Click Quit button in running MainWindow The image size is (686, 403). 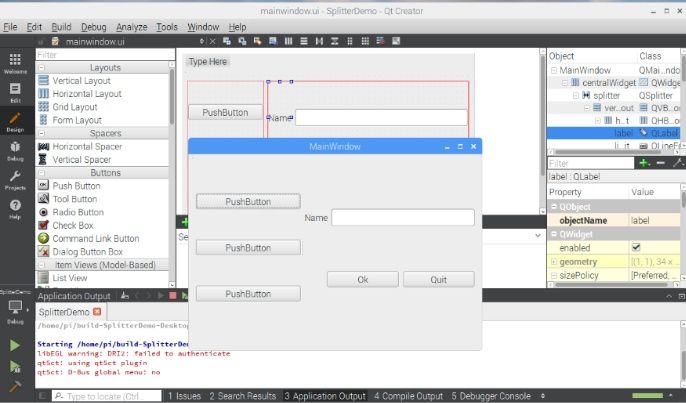pyautogui.click(x=438, y=280)
